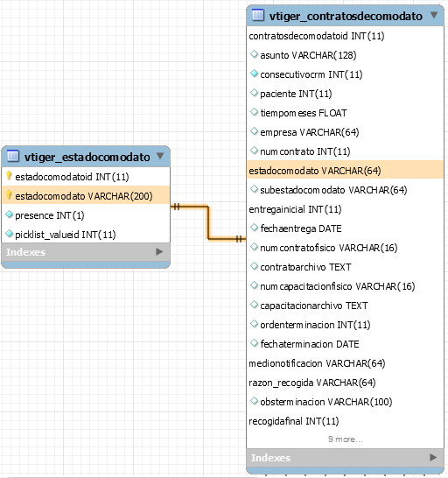Click the diamond icon beside fechaentrega
The height and width of the screenshot is (478, 448).
point(254,228)
